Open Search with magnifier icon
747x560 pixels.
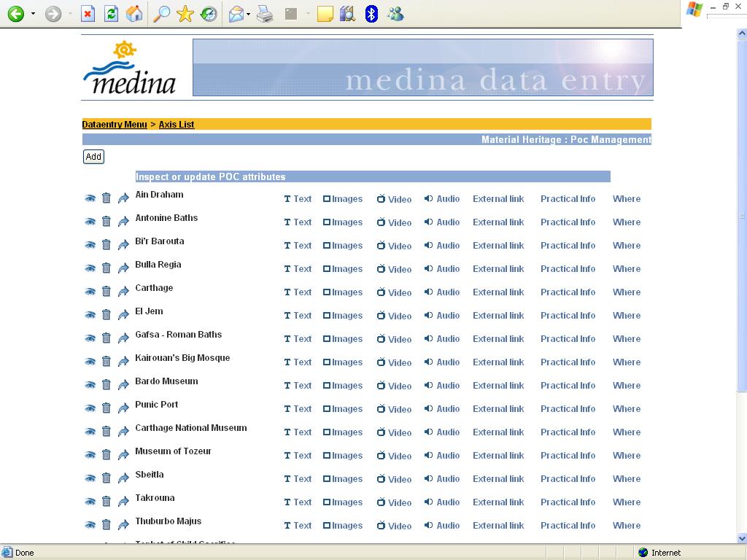click(161, 14)
